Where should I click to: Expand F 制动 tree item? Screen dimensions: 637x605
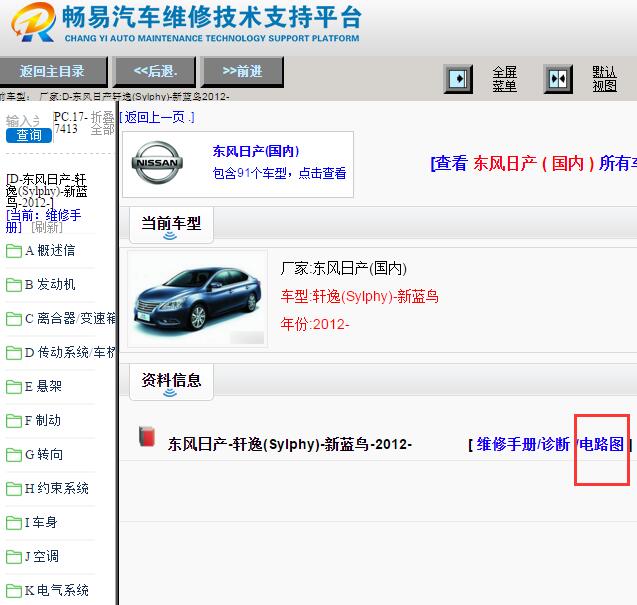[43, 420]
